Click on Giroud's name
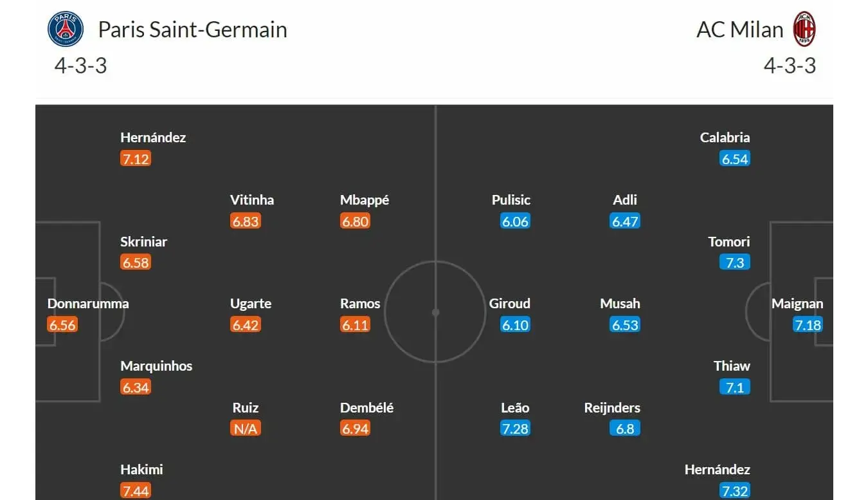The height and width of the screenshot is (500, 868). pyautogui.click(x=510, y=304)
